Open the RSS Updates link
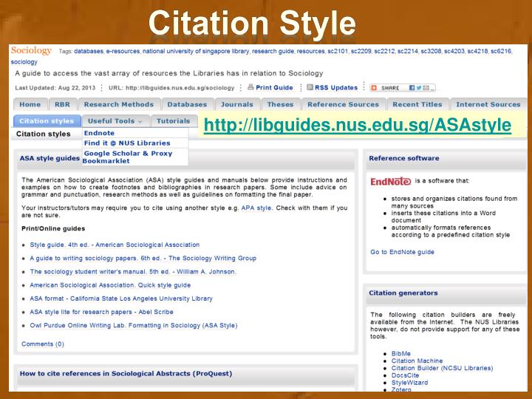Viewport: 532px width, 399px height. coord(336,87)
